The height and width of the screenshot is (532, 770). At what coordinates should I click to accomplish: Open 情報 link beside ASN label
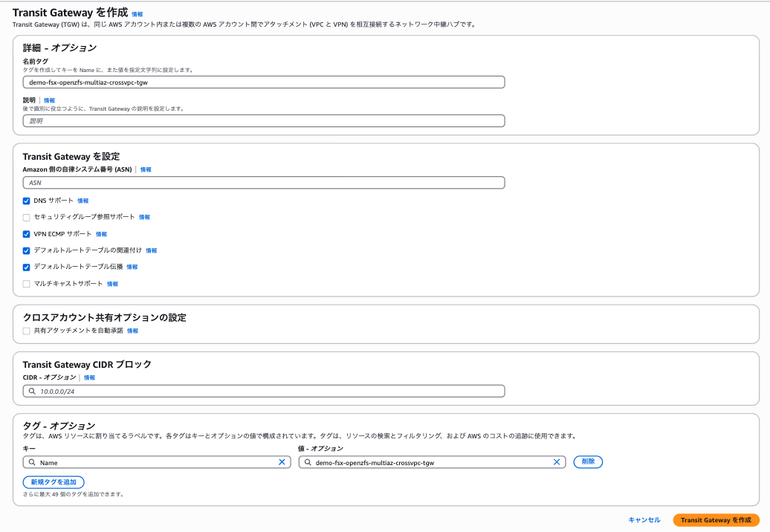146,169
